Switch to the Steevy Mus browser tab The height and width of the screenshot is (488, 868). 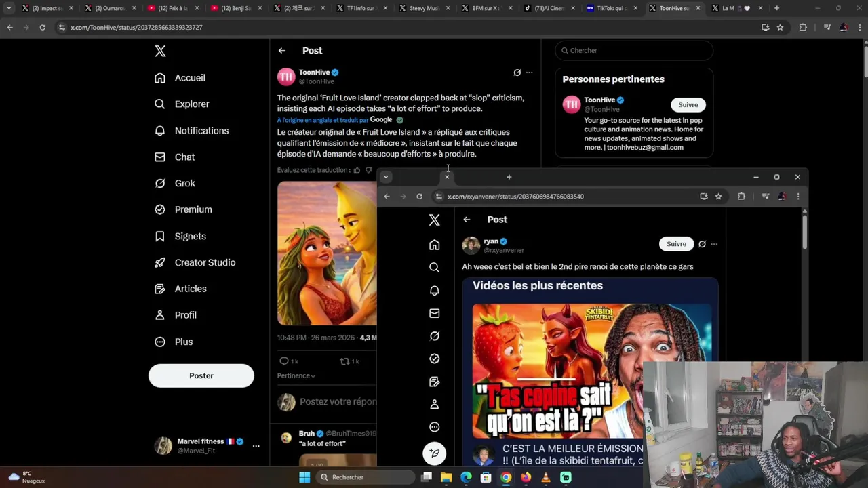[x=425, y=8]
